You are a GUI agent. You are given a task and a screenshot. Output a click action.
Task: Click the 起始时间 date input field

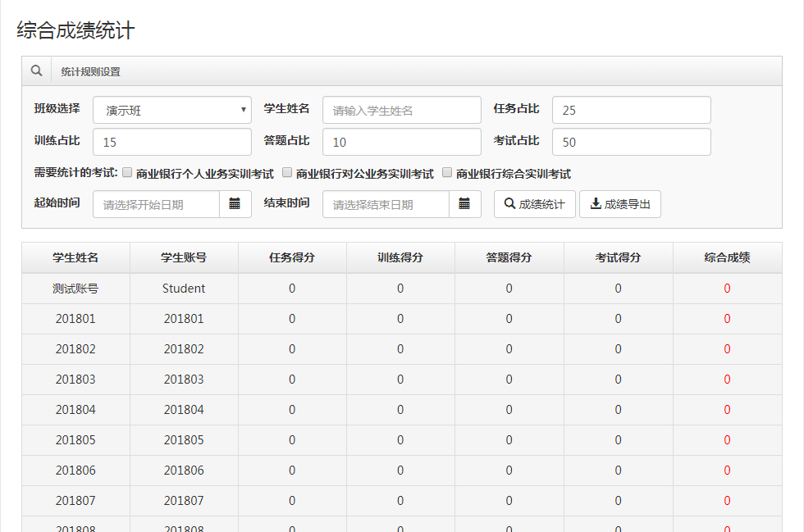[x=156, y=204]
